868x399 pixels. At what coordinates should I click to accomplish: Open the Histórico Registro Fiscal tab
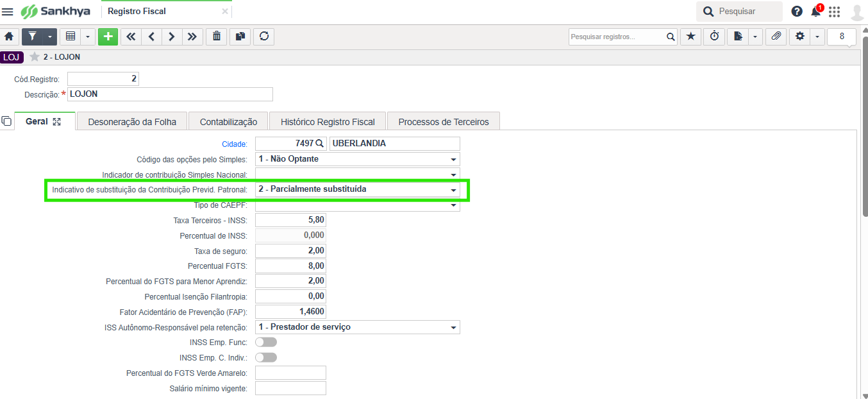(x=328, y=121)
